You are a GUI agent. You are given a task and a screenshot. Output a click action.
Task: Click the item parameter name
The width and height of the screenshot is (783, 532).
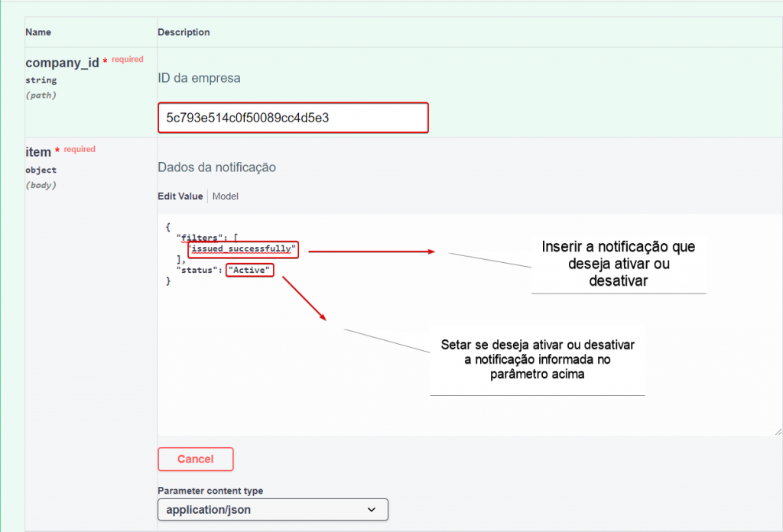point(38,153)
